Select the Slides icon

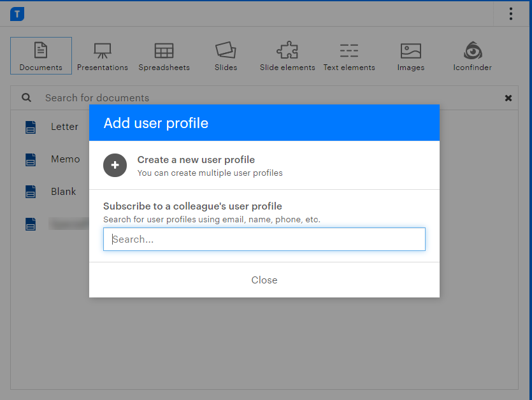pyautogui.click(x=226, y=50)
